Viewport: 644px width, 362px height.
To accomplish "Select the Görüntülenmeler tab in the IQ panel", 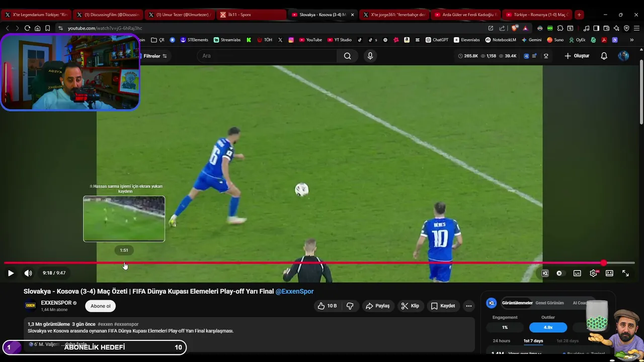I will click(517, 303).
